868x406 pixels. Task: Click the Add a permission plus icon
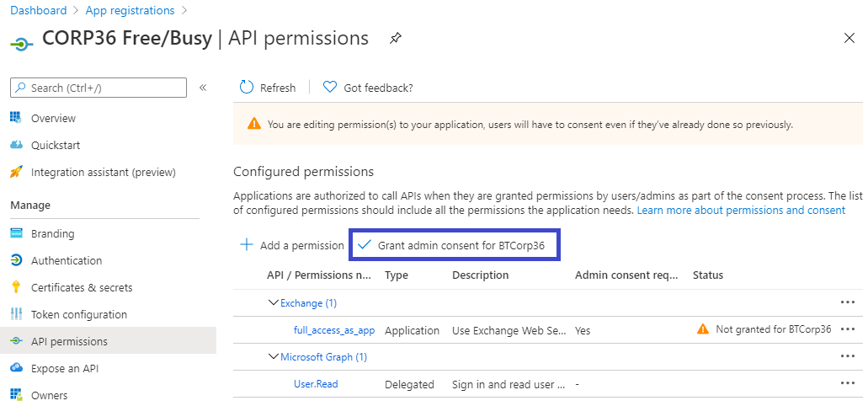pyautogui.click(x=247, y=245)
